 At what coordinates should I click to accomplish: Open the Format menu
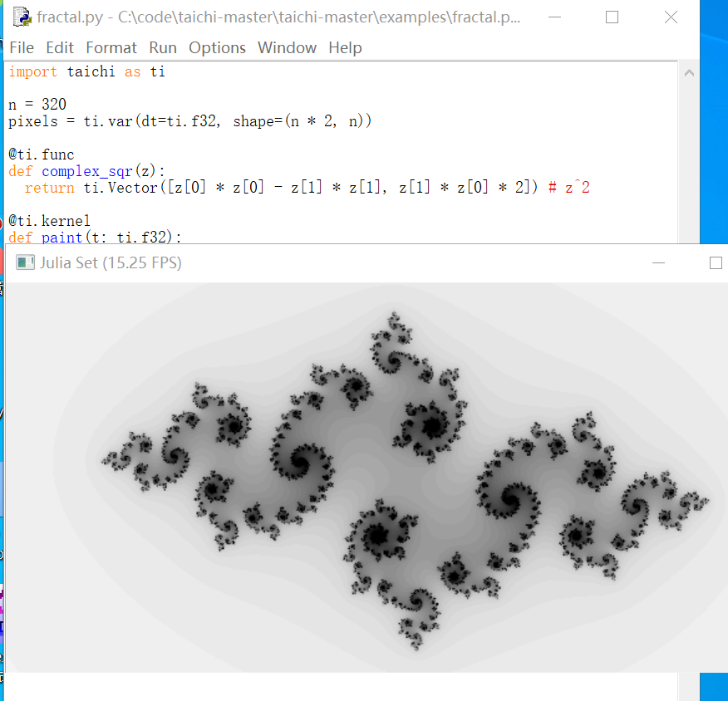[111, 47]
